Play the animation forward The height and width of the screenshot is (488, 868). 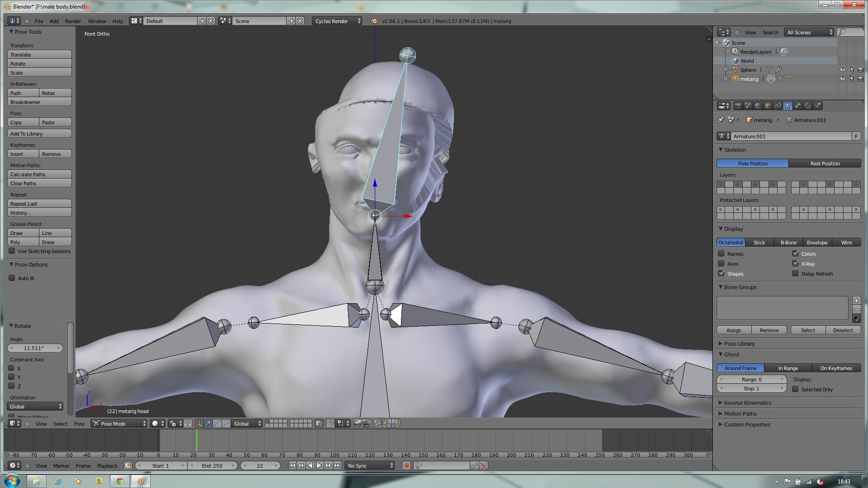point(319,465)
